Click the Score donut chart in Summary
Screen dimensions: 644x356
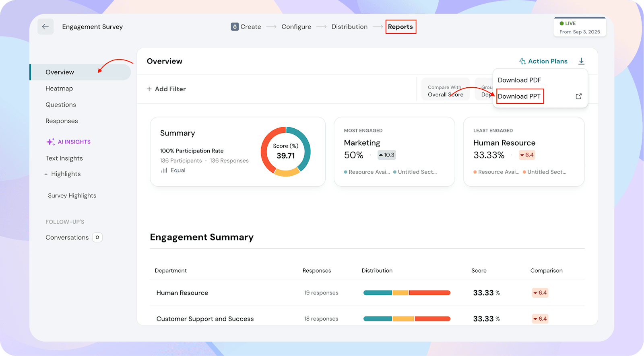286,152
